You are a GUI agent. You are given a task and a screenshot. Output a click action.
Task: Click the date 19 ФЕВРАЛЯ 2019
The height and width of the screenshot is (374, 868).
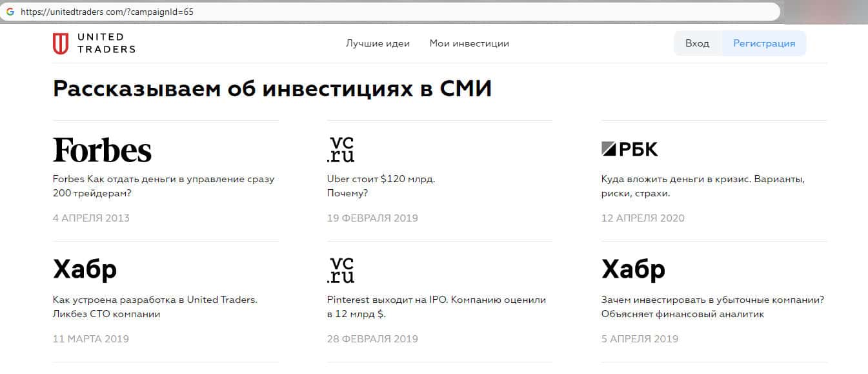click(x=373, y=218)
